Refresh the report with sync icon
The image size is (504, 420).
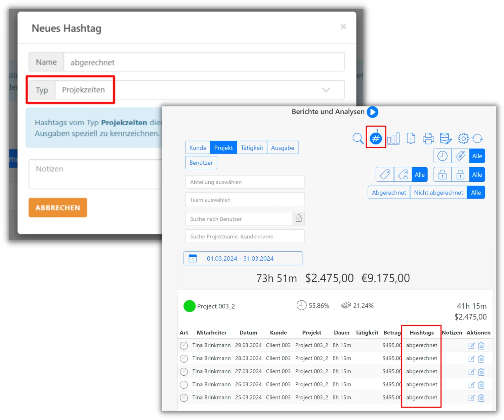click(477, 138)
